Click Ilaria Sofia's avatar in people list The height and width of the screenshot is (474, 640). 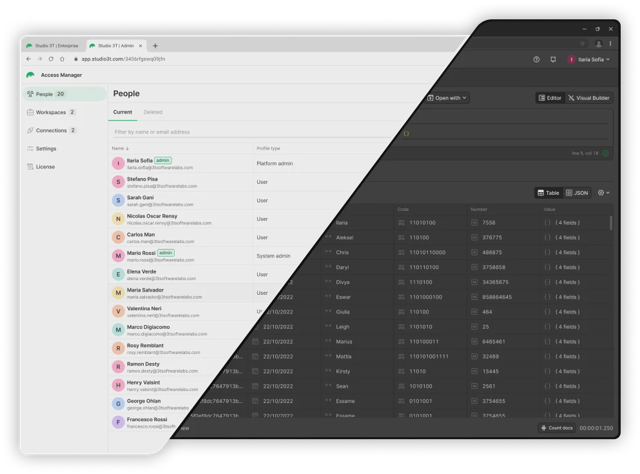pyautogui.click(x=118, y=164)
